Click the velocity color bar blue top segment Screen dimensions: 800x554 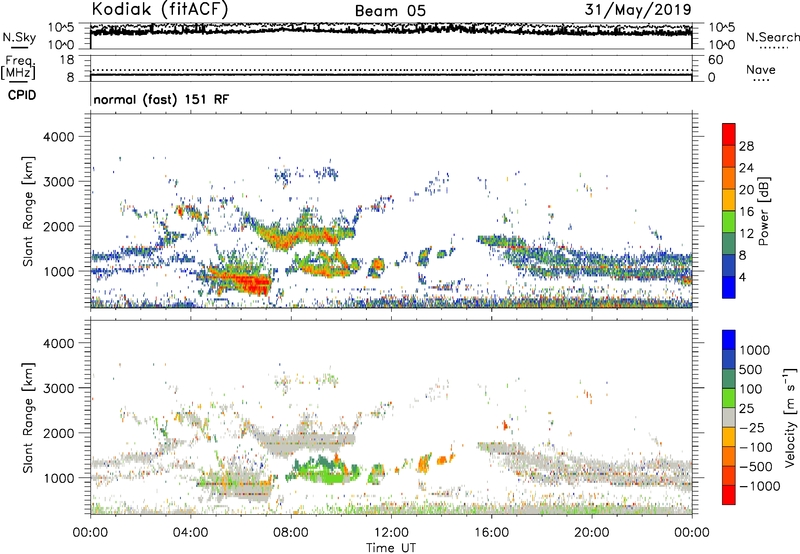(729, 340)
